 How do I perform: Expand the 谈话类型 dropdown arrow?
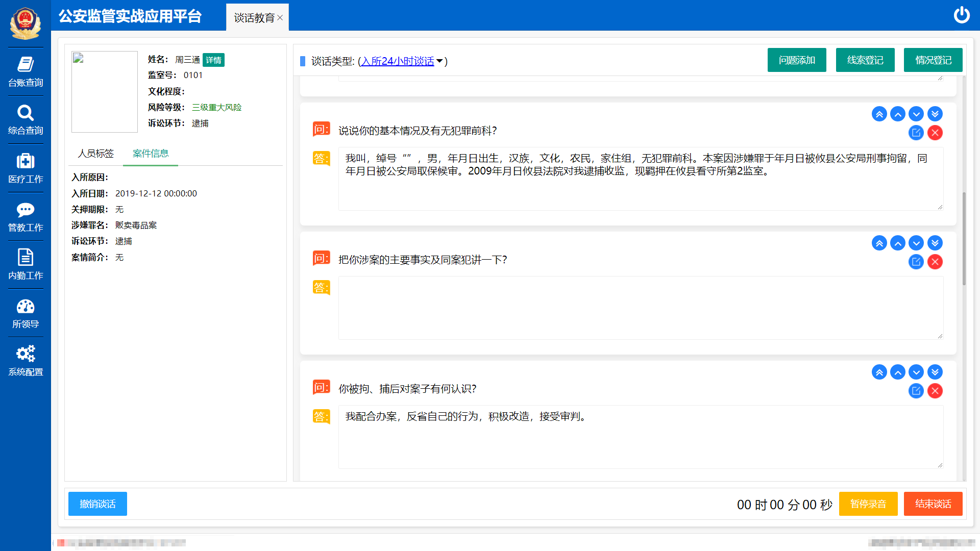(439, 61)
